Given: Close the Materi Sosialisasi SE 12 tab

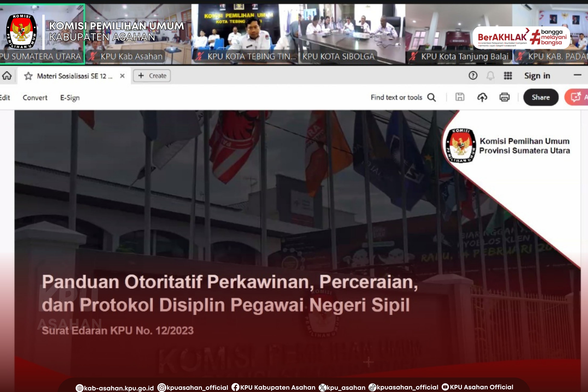Looking at the screenshot, I should click(122, 76).
